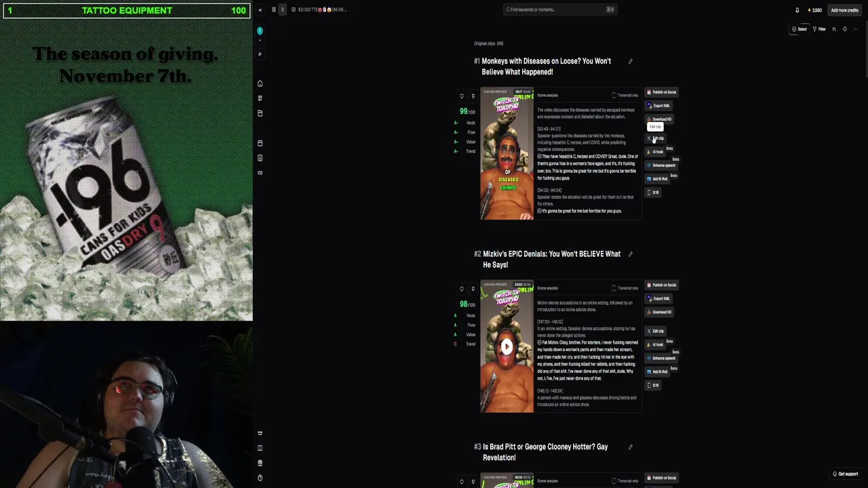Like clip #1 with thumbs up icon
This screenshot has width=868, height=488.
click(x=462, y=96)
